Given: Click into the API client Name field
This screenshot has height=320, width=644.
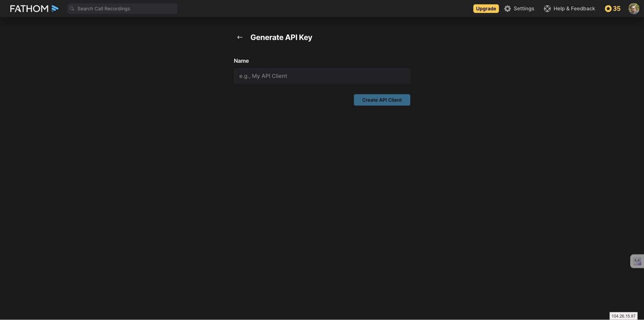Looking at the screenshot, I should [x=322, y=76].
